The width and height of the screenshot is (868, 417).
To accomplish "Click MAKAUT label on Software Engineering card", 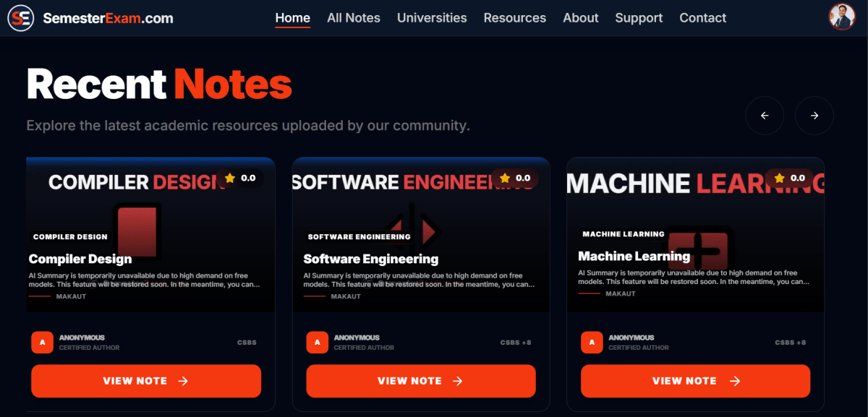I will tap(346, 296).
